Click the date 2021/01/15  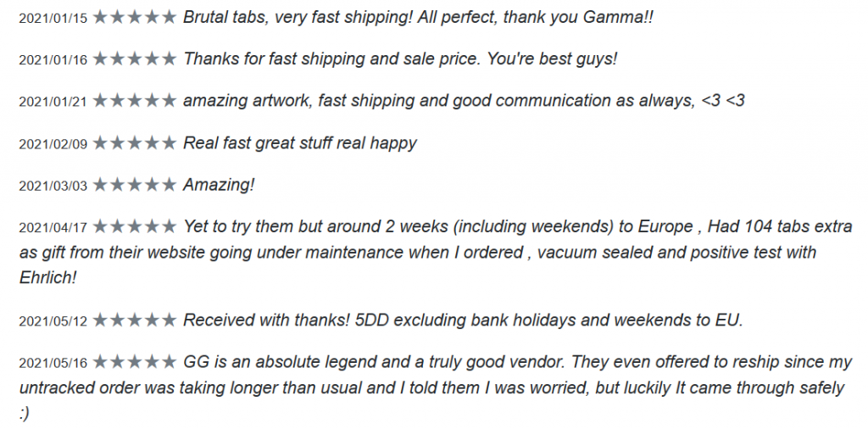53,19
